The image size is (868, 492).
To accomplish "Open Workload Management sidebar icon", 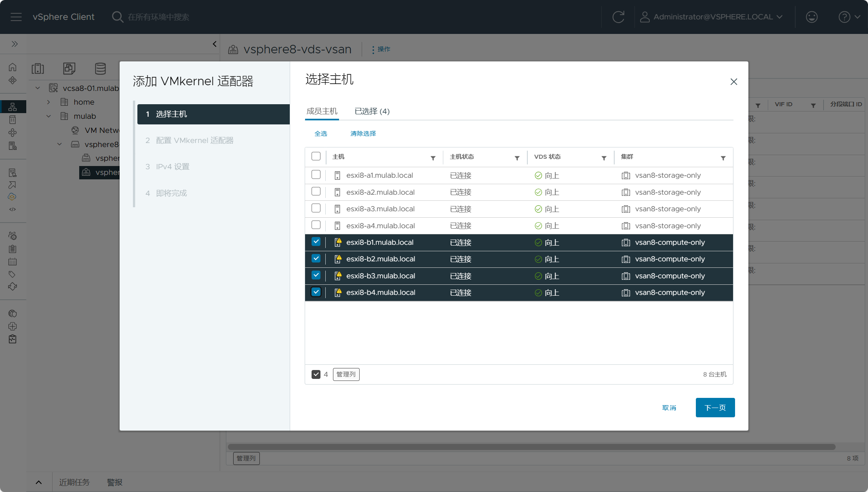I will pos(13,132).
